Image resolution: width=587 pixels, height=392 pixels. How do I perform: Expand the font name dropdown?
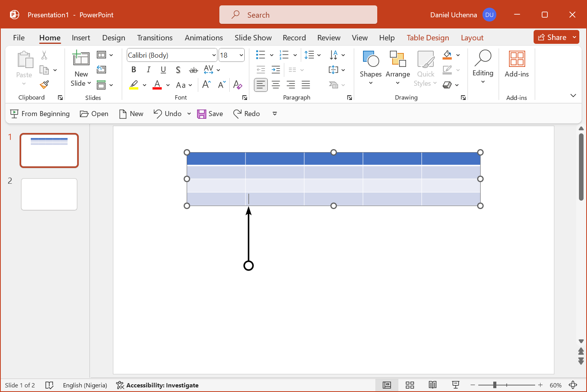click(214, 55)
